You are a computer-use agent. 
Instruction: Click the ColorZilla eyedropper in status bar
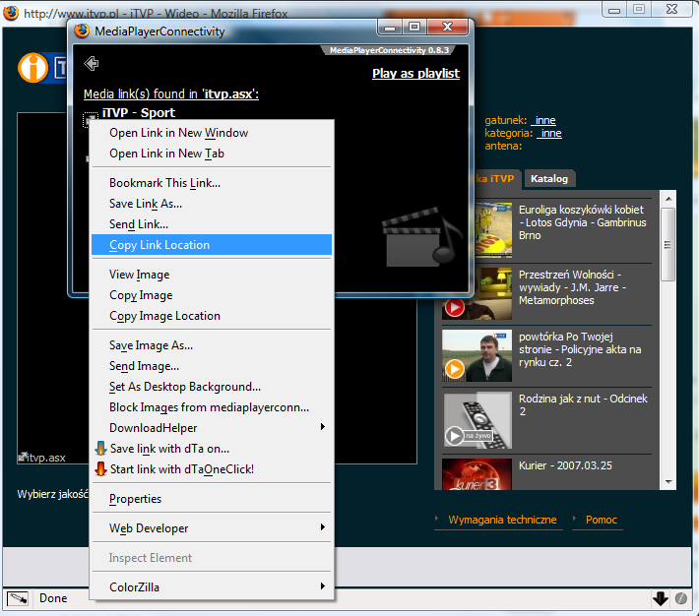click(x=17, y=598)
